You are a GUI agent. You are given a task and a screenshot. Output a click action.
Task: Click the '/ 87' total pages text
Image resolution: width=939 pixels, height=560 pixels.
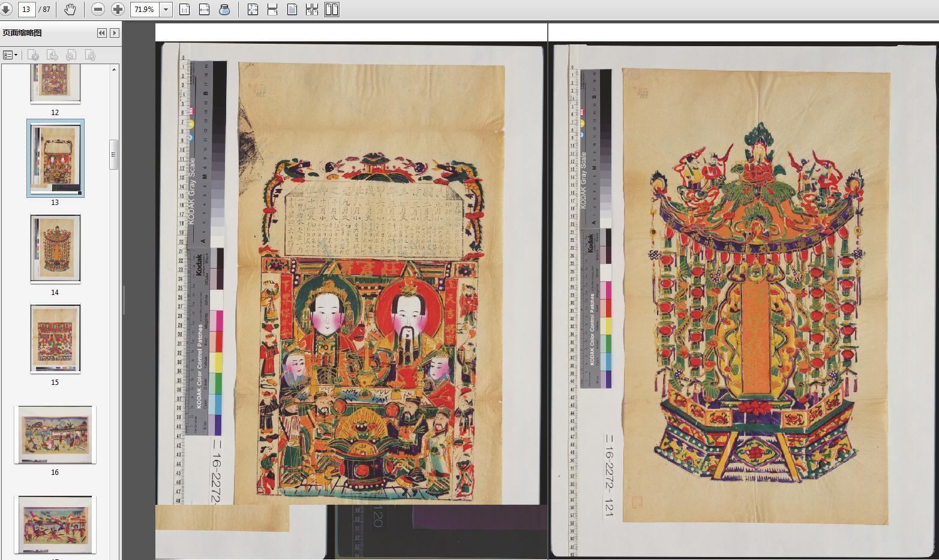click(x=44, y=10)
